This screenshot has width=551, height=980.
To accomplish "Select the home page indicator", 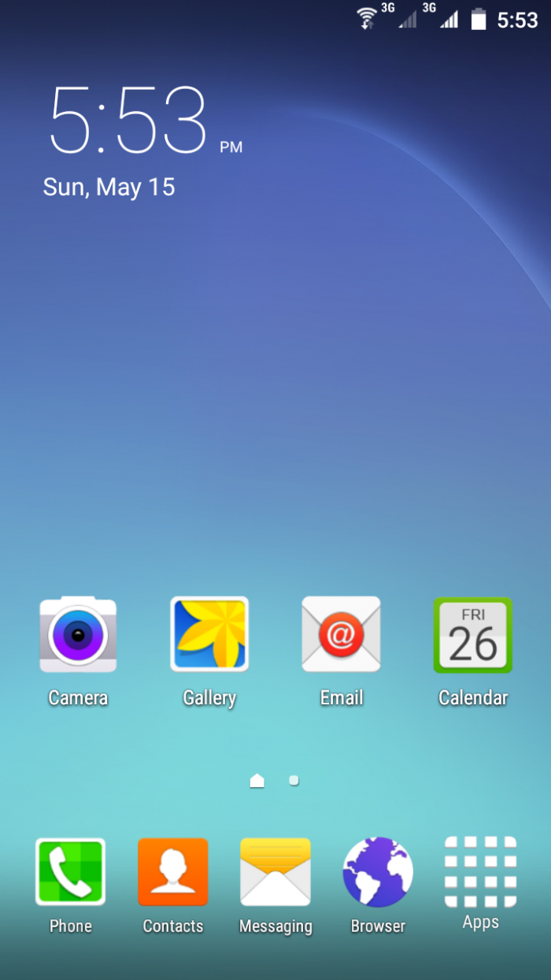I will 257,781.
